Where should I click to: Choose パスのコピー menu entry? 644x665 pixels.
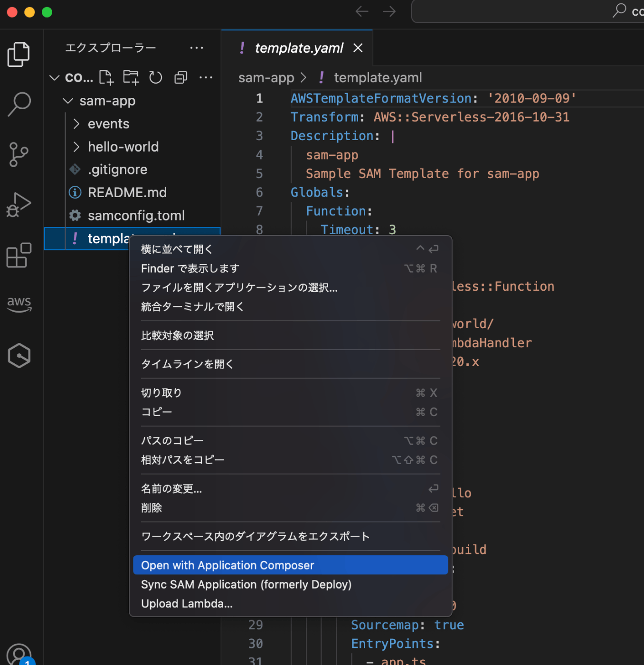(290, 441)
